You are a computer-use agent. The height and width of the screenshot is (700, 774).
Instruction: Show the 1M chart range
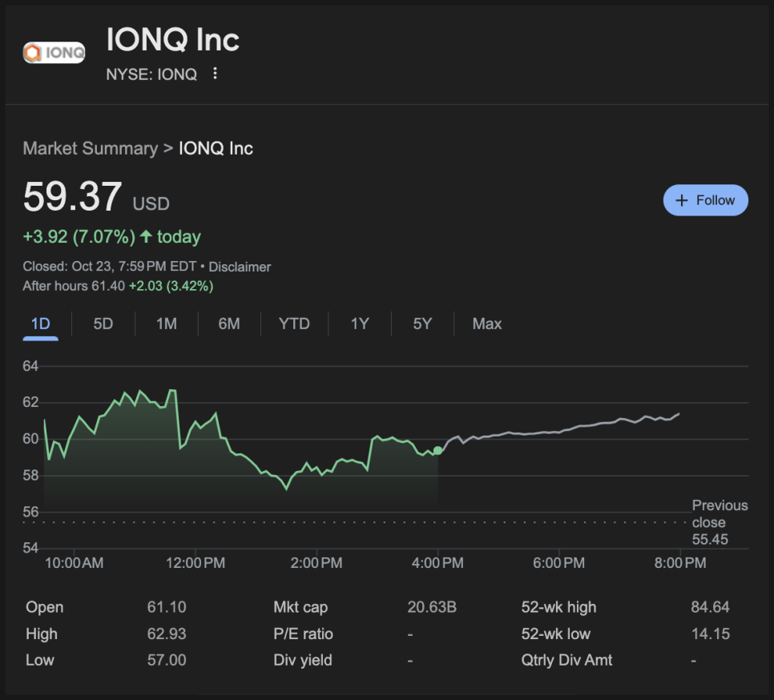(x=167, y=324)
